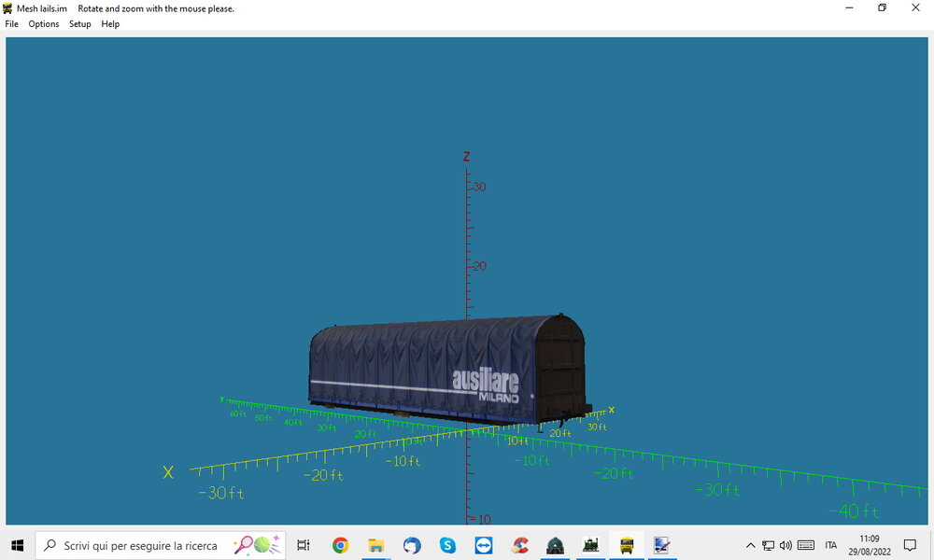Open Task View from the taskbar
Viewport: 934px width, 560px height.
[x=304, y=545]
